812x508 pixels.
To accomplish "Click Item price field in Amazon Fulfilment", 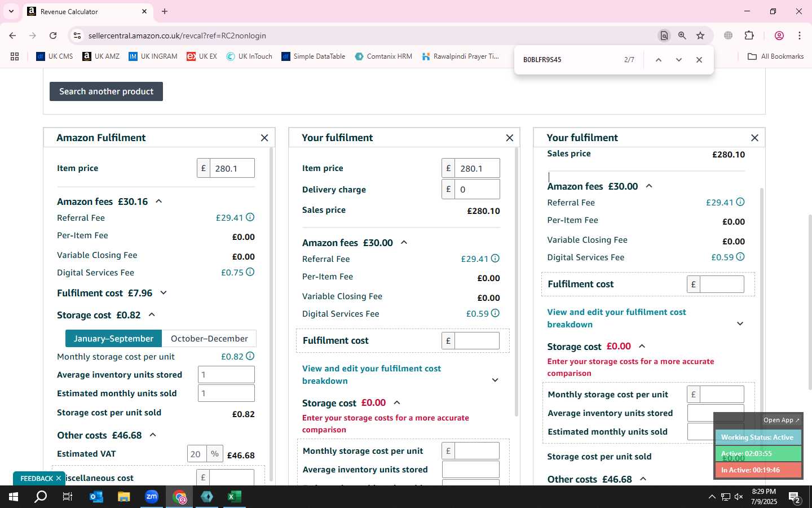I will 232,168.
